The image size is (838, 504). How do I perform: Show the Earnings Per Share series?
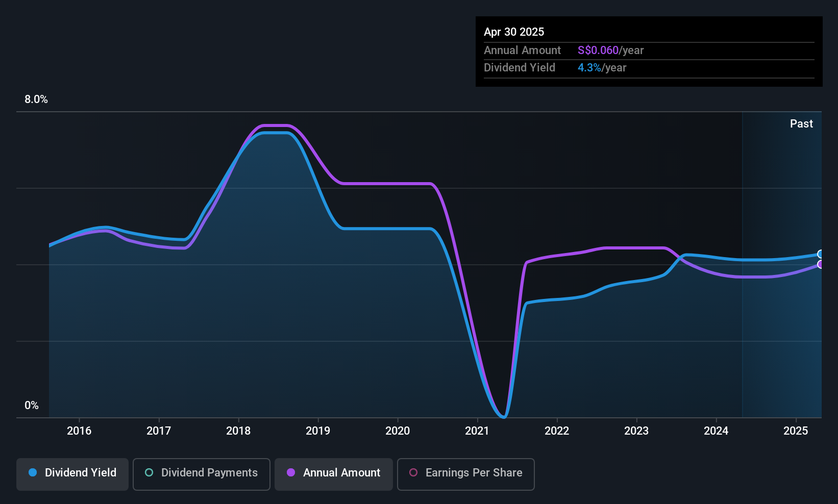coord(465,473)
